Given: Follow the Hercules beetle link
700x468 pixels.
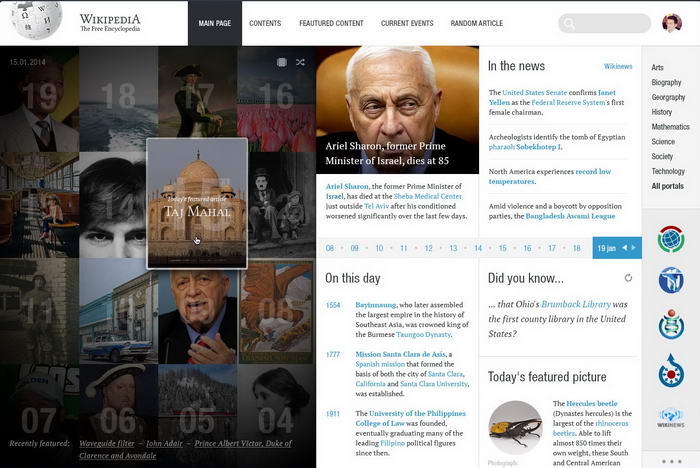Looking at the screenshot, I should click(x=592, y=403).
